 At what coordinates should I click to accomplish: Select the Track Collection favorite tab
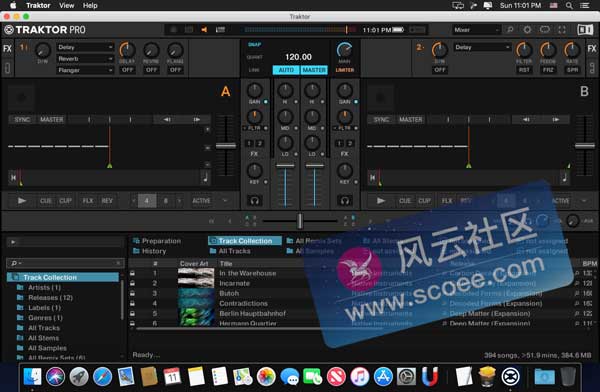245,241
